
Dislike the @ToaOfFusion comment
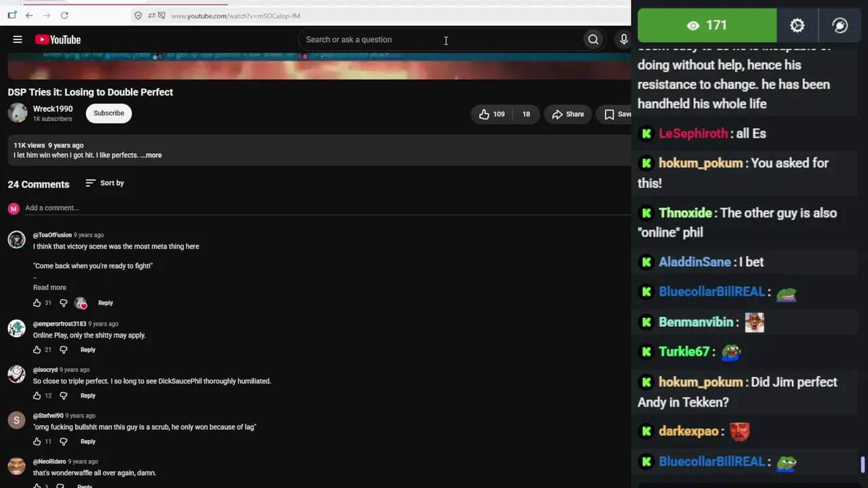coord(64,303)
